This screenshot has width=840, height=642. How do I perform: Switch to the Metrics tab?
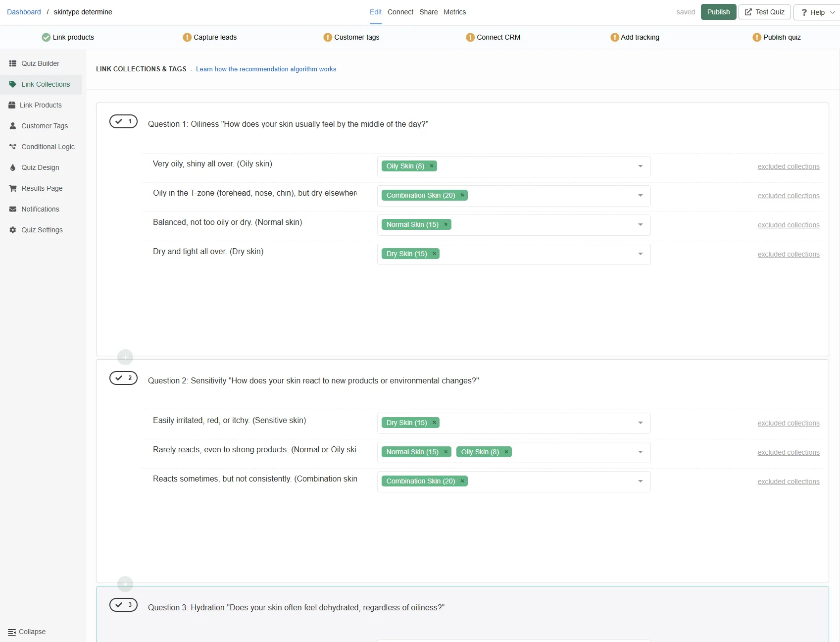tap(455, 12)
